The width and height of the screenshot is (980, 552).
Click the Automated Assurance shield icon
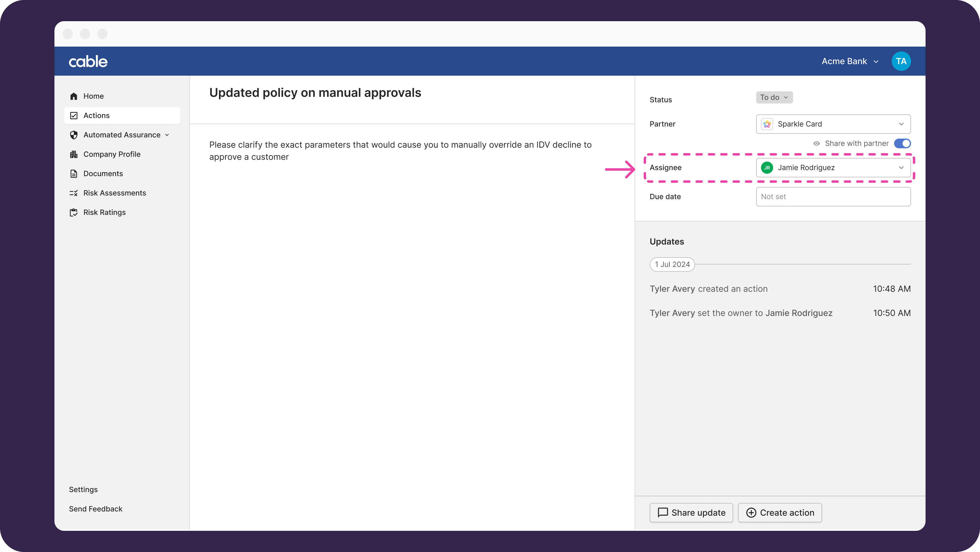pyautogui.click(x=74, y=135)
